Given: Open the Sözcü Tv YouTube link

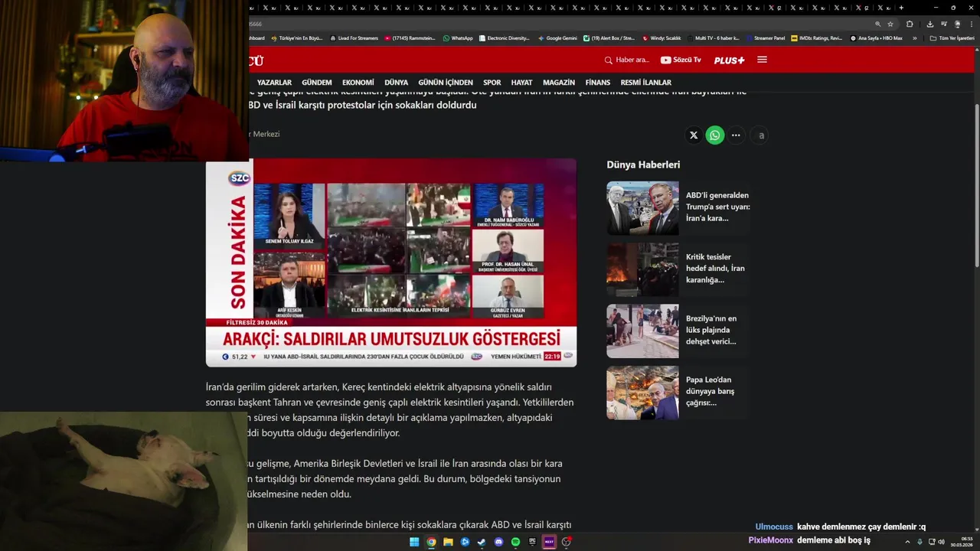Looking at the screenshot, I should (x=681, y=60).
